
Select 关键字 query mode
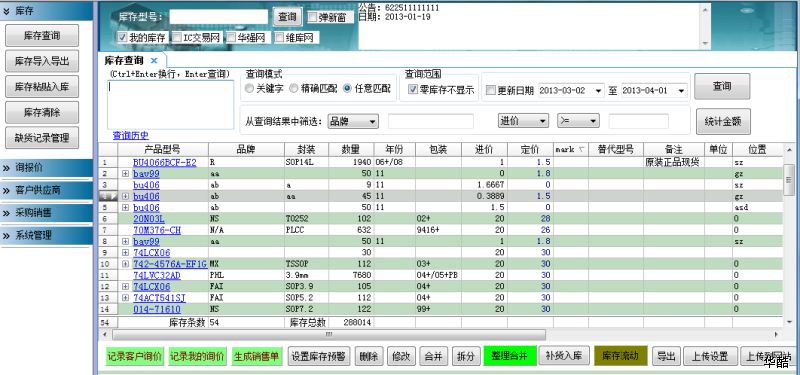249,88
